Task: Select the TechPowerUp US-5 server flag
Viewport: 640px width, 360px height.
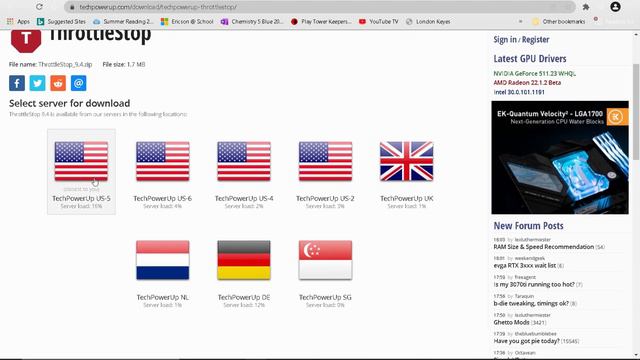Action: 81,161
